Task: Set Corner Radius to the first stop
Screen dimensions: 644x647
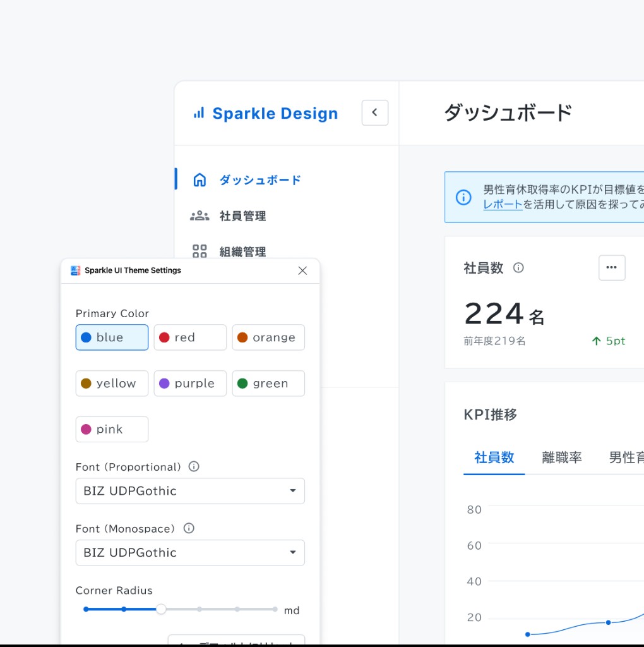Action: coord(86,609)
